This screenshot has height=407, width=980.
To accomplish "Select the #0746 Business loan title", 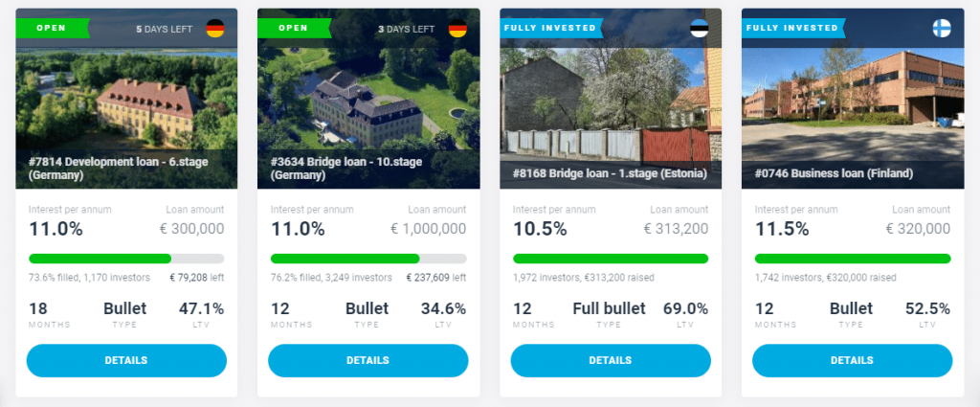I will tap(835, 173).
